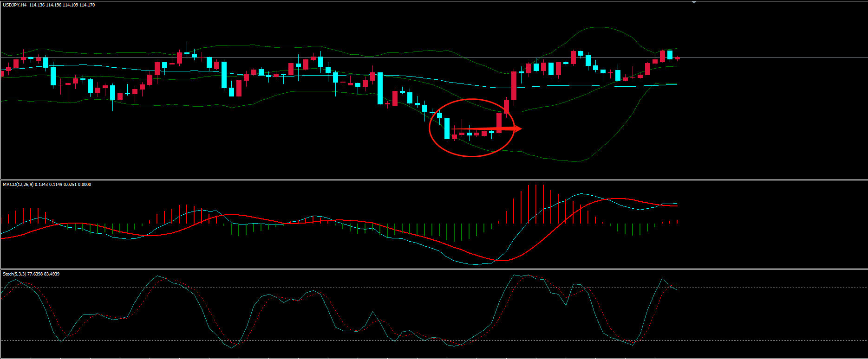The width and height of the screenshot is (868, 359).
Task: Click divider between MACD and Stochastic panes
Action: [434, 269]
